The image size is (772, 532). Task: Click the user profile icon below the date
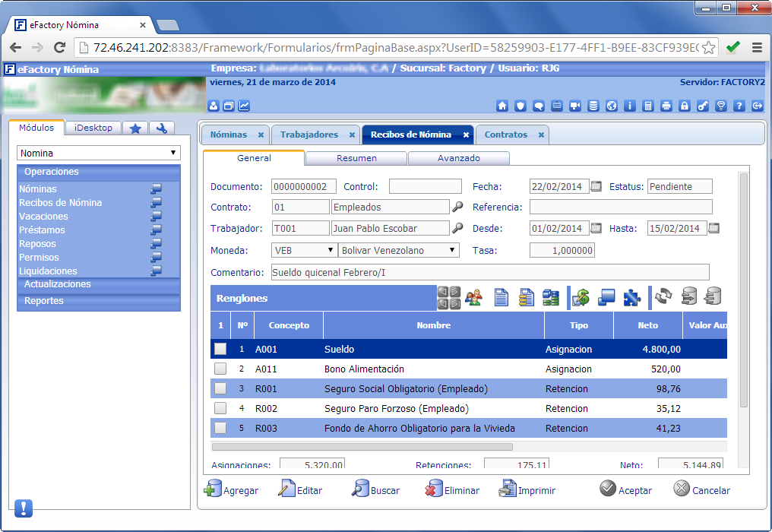(x=214, y=106)
